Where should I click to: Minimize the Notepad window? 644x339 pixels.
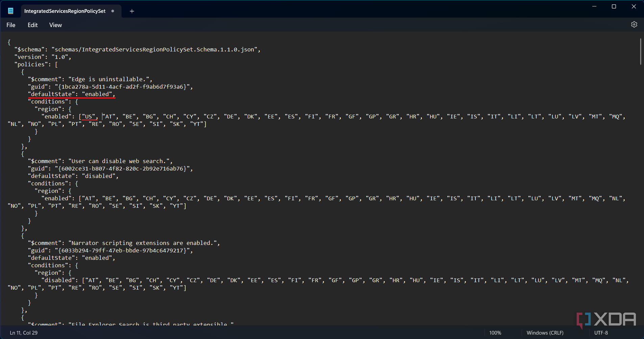(594, 6)
